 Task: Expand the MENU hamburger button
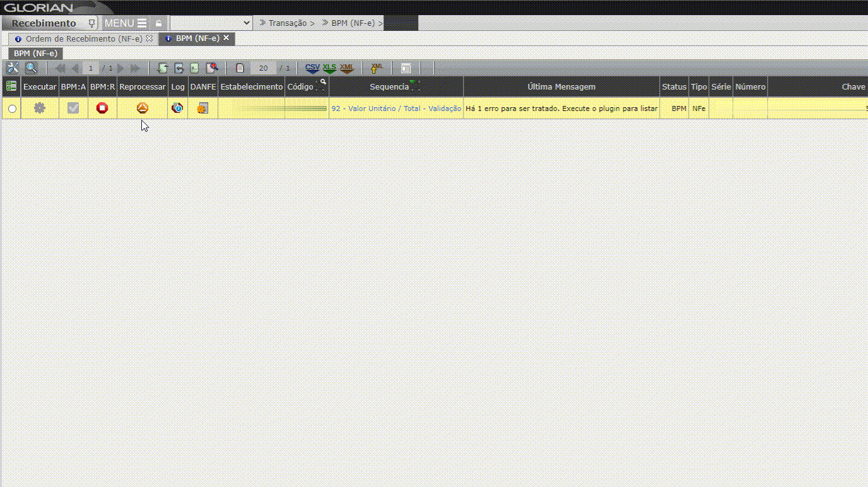tap(126, 23)
